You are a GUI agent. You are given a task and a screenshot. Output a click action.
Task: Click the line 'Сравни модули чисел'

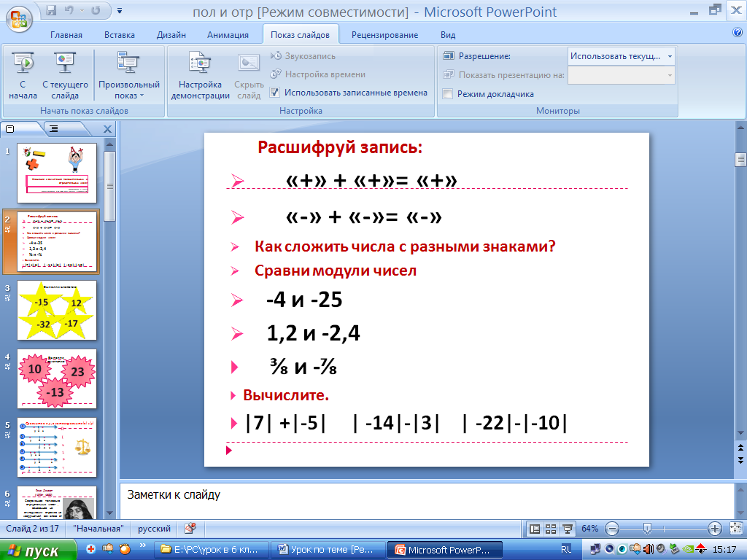pyautogui.click(x=336, y=271)
